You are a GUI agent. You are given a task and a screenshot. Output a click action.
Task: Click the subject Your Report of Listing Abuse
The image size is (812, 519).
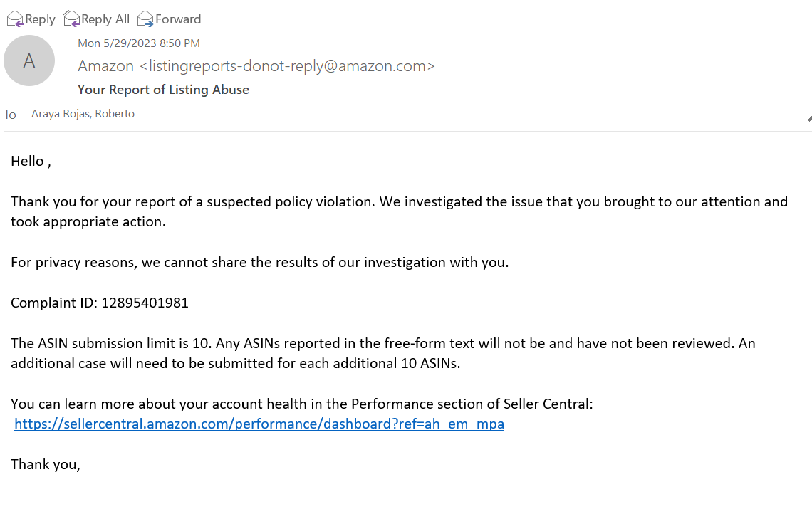163,90
